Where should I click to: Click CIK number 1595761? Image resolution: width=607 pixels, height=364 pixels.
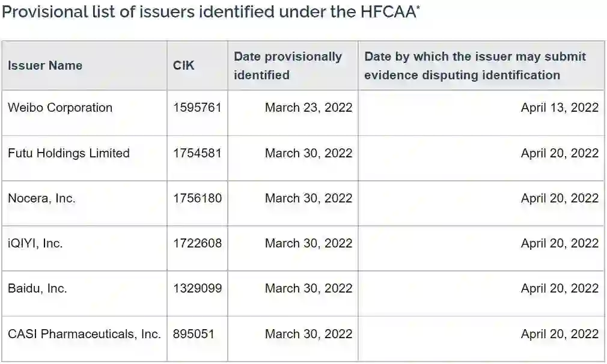point(197,108)
